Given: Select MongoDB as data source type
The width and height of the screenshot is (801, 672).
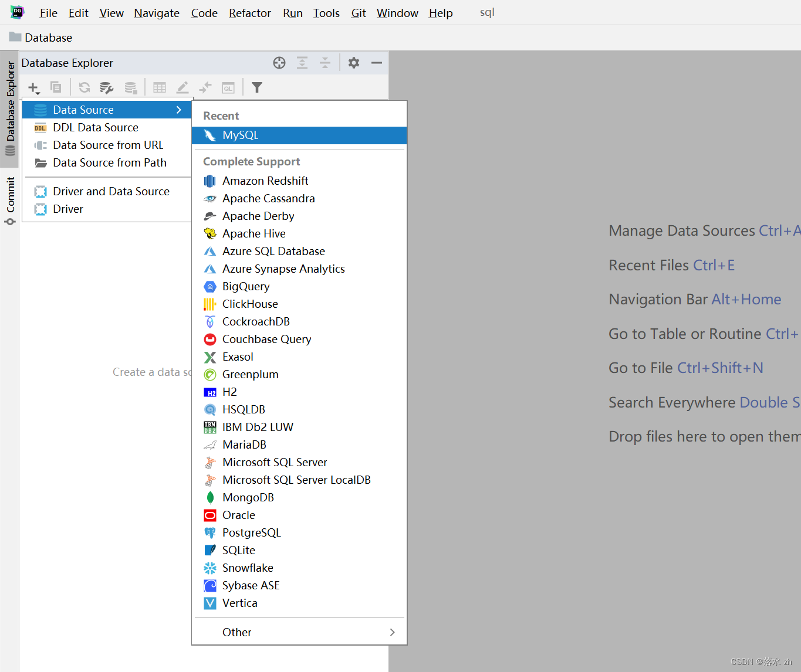Looking at the screenshot, I should [x=248, y=497].
